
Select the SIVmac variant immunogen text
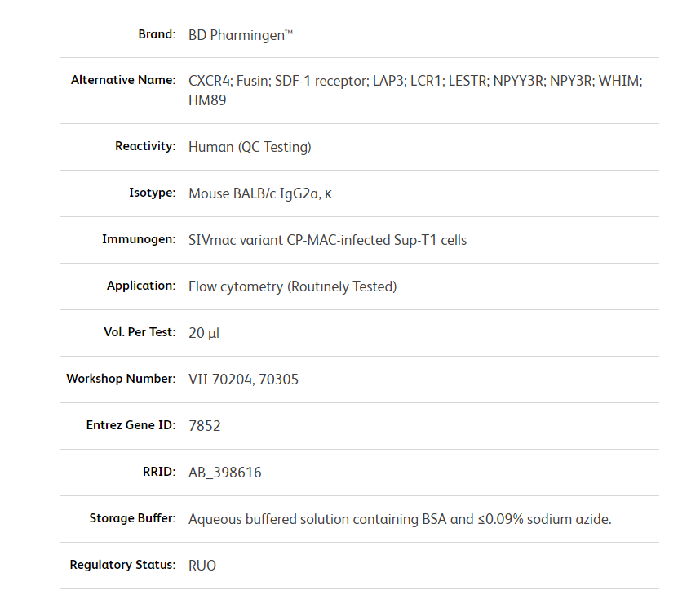[327, 240]
